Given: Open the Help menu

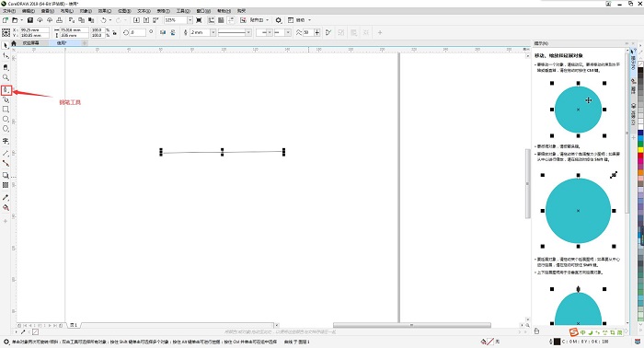Looking at the screenshot, I should click(x=224, y=11).
